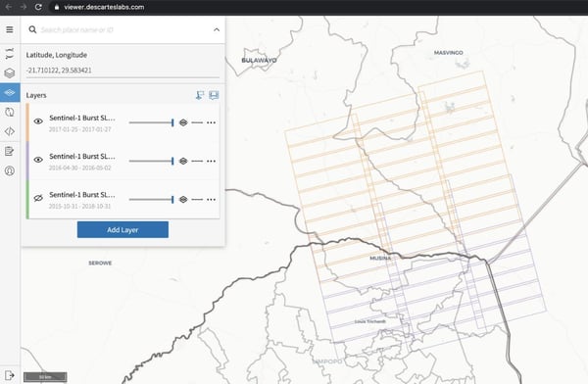Click the logout icon at bottom left
The width and height of the screenshot is (588, 384).
[x=10, y=375]
